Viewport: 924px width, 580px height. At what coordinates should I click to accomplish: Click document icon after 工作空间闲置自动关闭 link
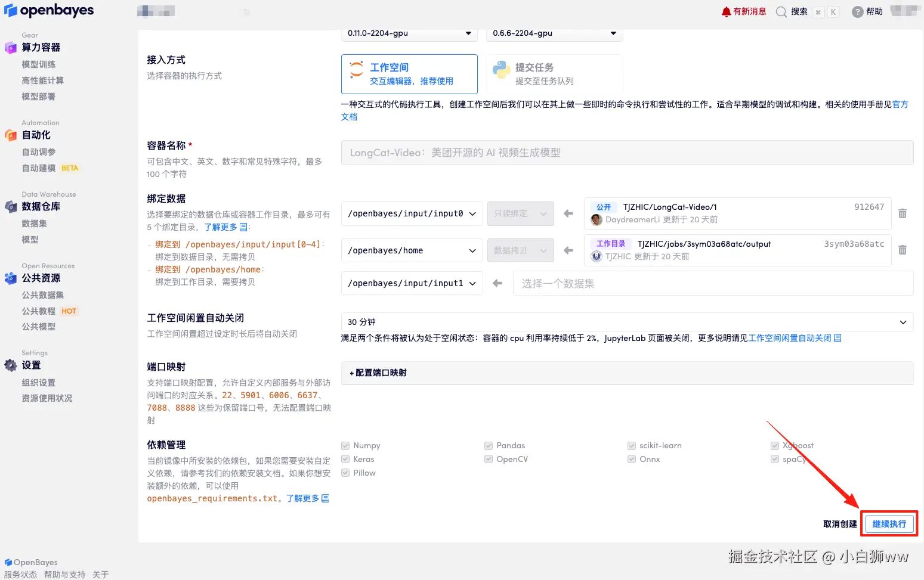(x=838, y=338)
